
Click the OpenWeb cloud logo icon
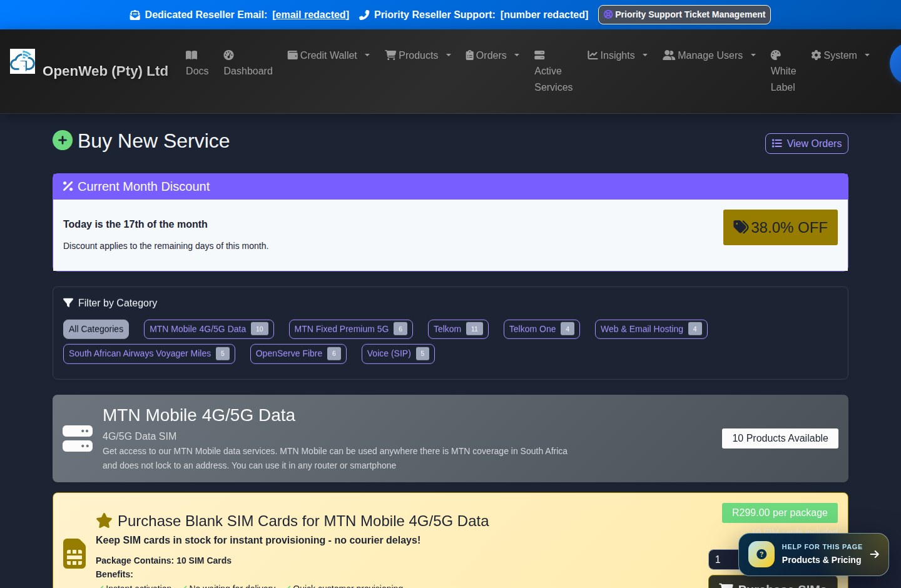pyautogui.click(x=23, y=61)
